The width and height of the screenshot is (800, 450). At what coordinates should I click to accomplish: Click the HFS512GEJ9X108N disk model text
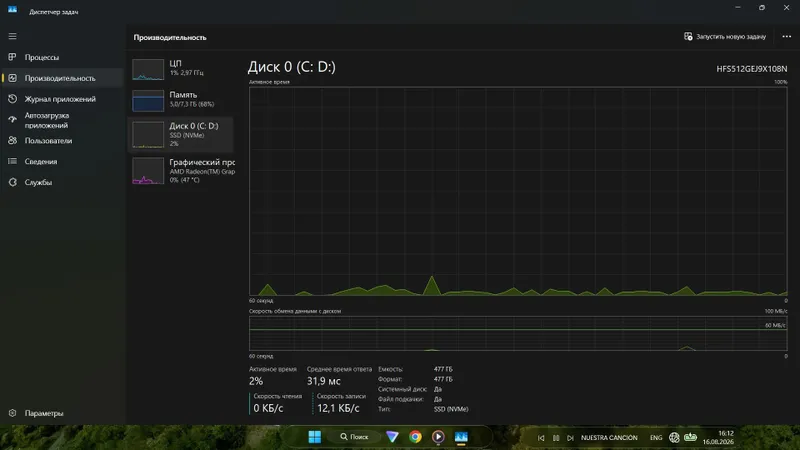point(752,69)
